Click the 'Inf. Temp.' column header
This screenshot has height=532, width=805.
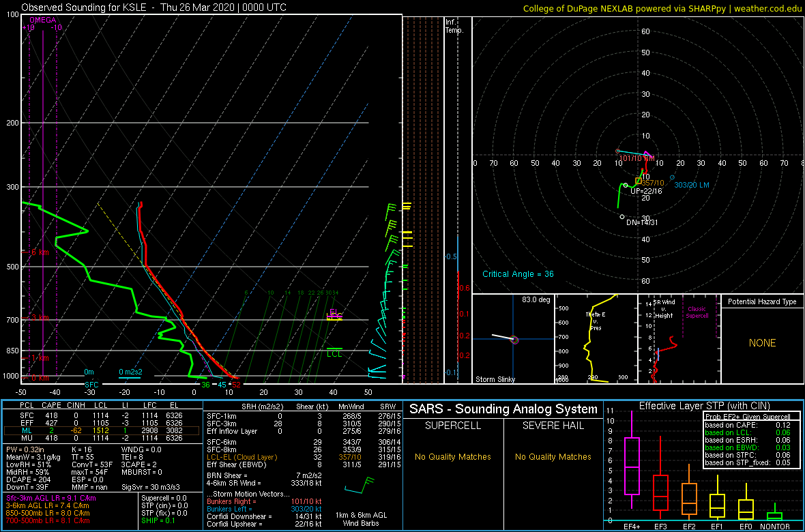coord(455,26)
